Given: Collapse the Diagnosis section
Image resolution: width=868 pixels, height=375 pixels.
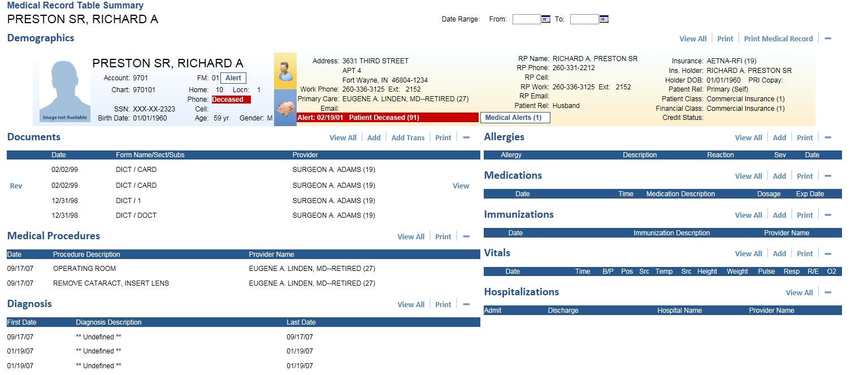Looking at the screenshot, I should 466,304.
